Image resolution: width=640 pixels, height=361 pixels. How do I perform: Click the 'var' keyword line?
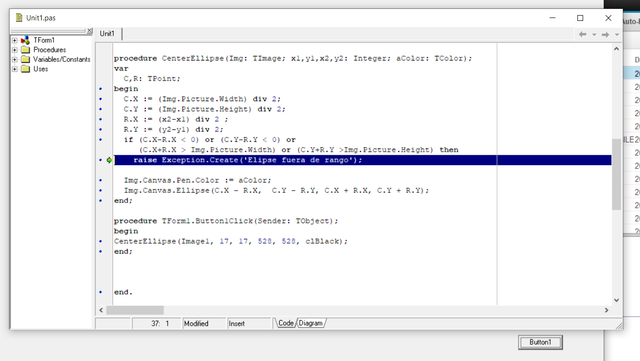click(121, 69)
